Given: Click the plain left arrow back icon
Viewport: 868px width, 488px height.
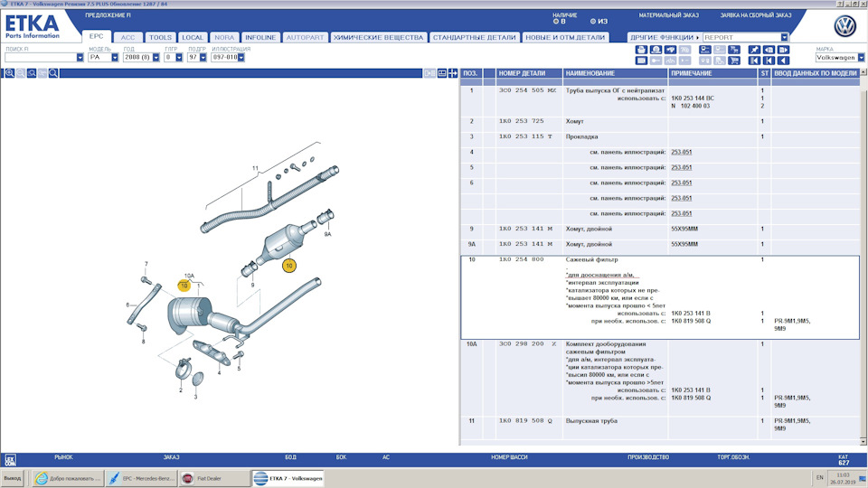Looking at the screenshot, I should [x=783, y=61].
